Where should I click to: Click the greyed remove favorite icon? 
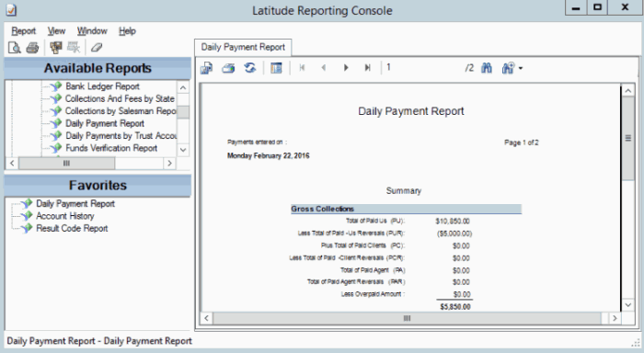coord(74,48)
